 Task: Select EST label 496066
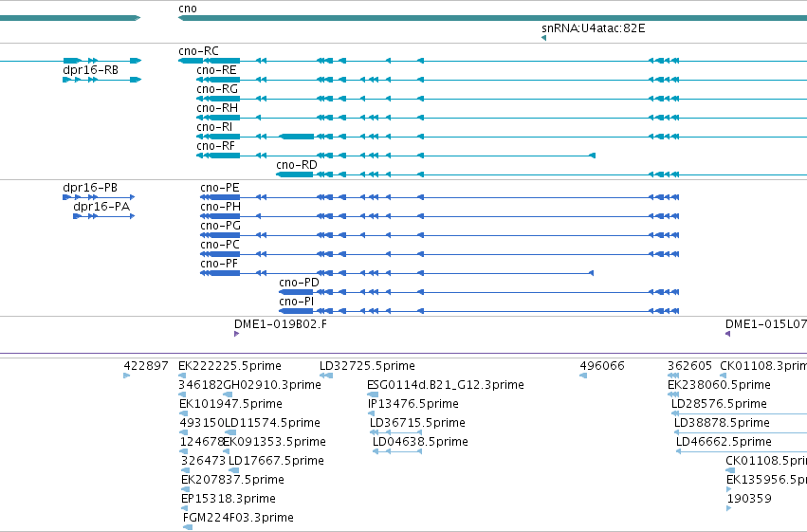point(602,366)
